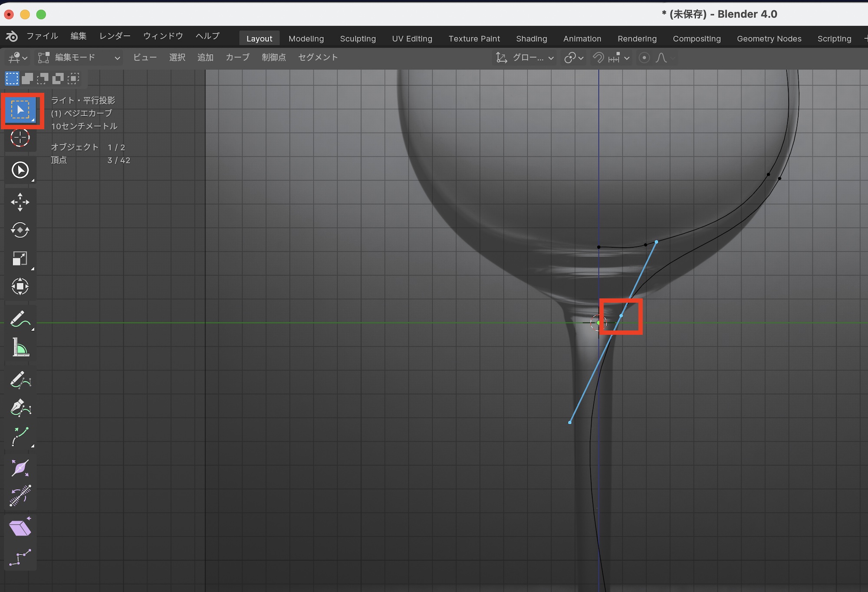The width and height of the screenshot is (868, 592).
Task: Expand the transform orientation dropdown
Action: pos(526,58)
